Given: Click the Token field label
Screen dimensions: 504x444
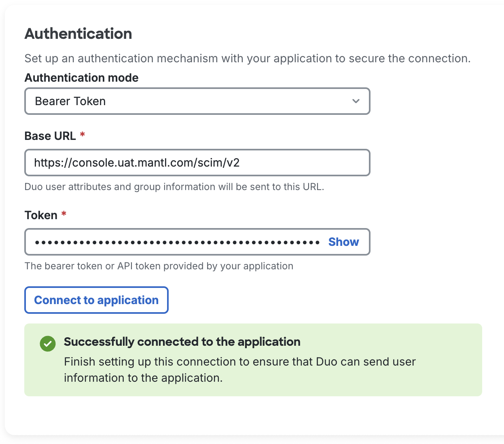Looking at the screenshot, I should point(41,215).
